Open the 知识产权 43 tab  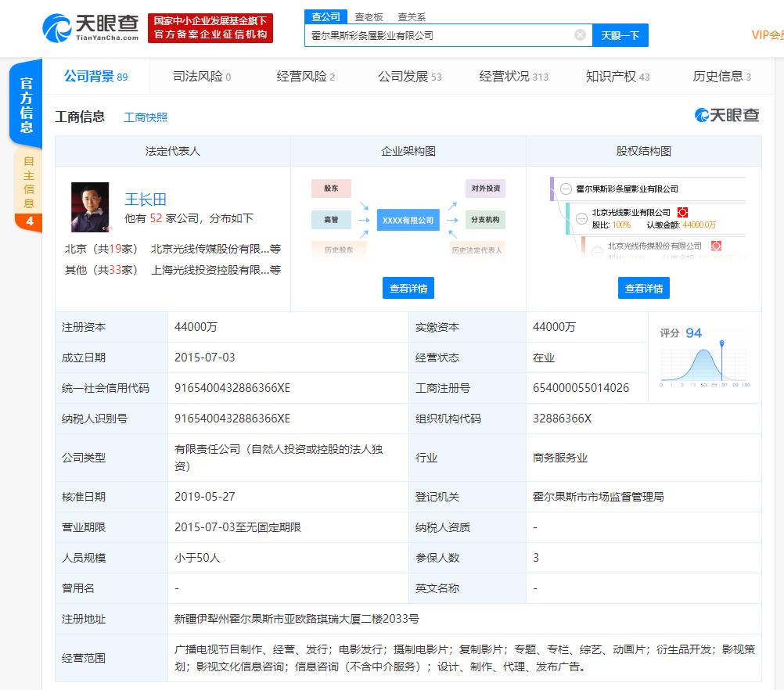tap(617, 77)
